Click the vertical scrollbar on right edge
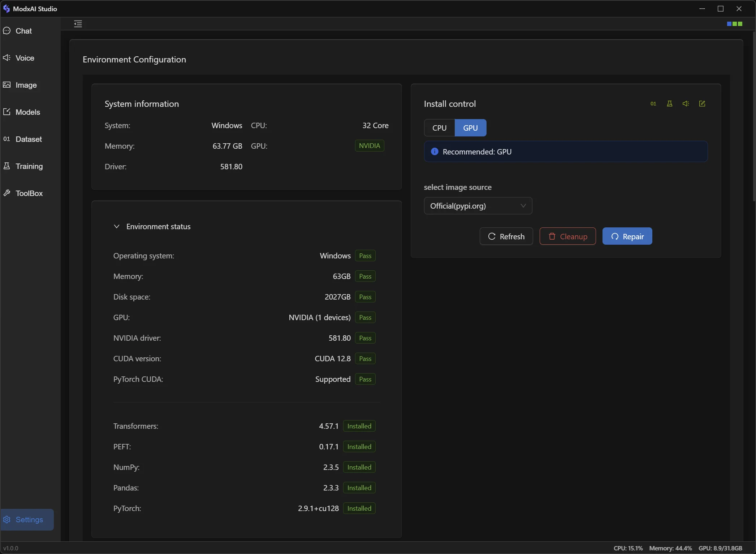 (754, 115)
